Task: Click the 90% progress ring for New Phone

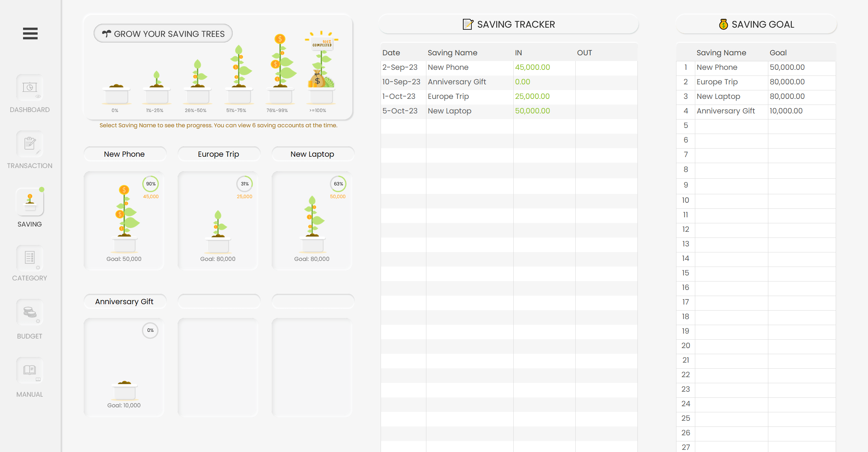Action: click(151, 184)
